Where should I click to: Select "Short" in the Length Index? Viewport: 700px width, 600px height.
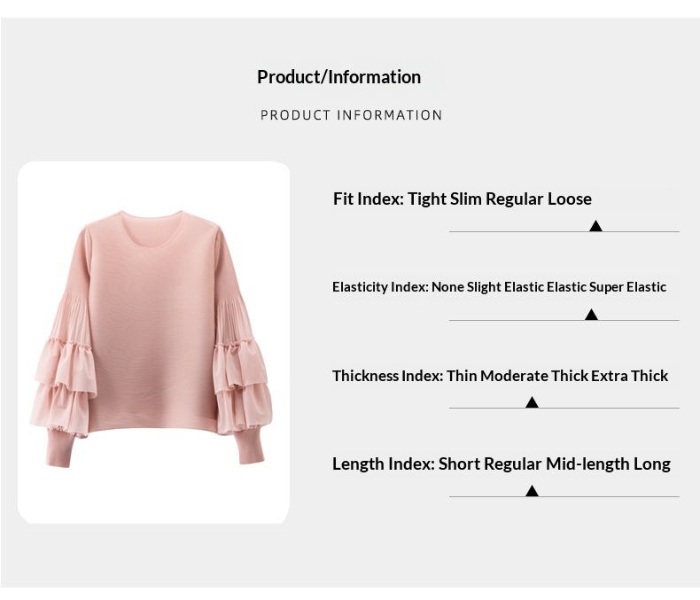(x=459, y=464)
